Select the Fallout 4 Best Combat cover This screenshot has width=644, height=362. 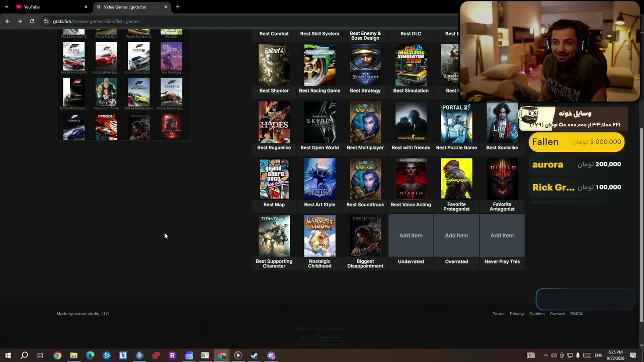tap(274, 65)
